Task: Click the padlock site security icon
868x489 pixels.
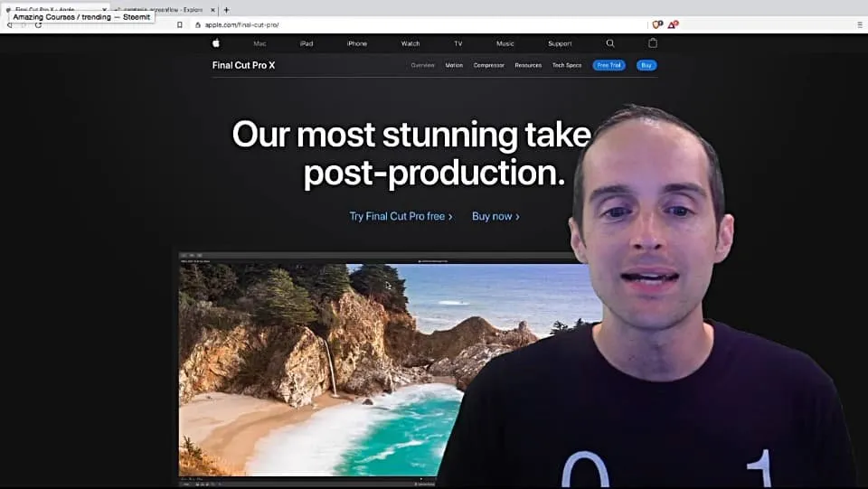Action: pos(198,25)
